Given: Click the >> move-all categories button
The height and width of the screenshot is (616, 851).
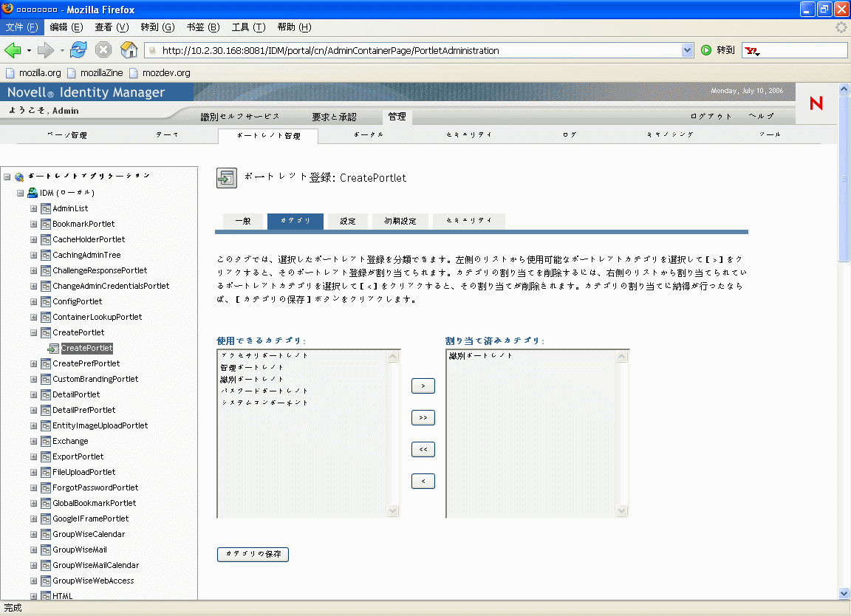Looking at the screenshot, I should 423,417.
